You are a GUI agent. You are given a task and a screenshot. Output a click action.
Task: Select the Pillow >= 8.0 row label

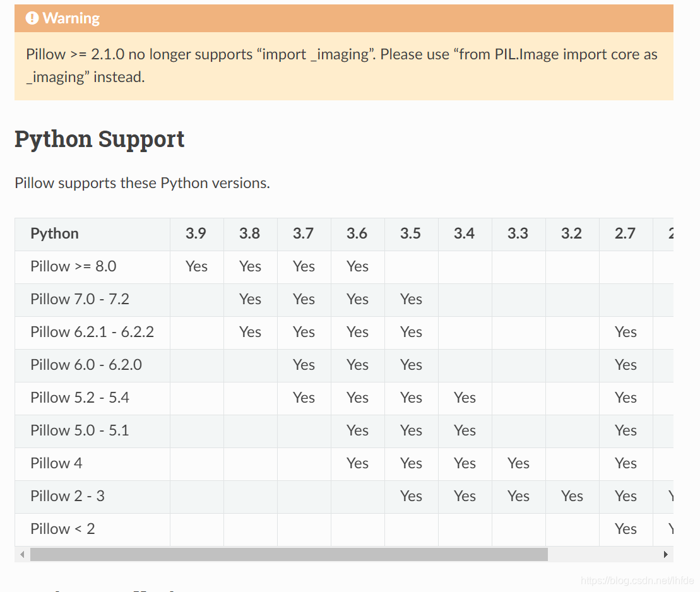[73, 266]
